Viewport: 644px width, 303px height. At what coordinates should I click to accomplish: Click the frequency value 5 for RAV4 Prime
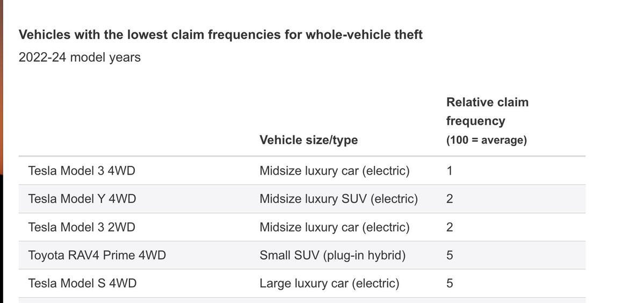click(450, 255)
